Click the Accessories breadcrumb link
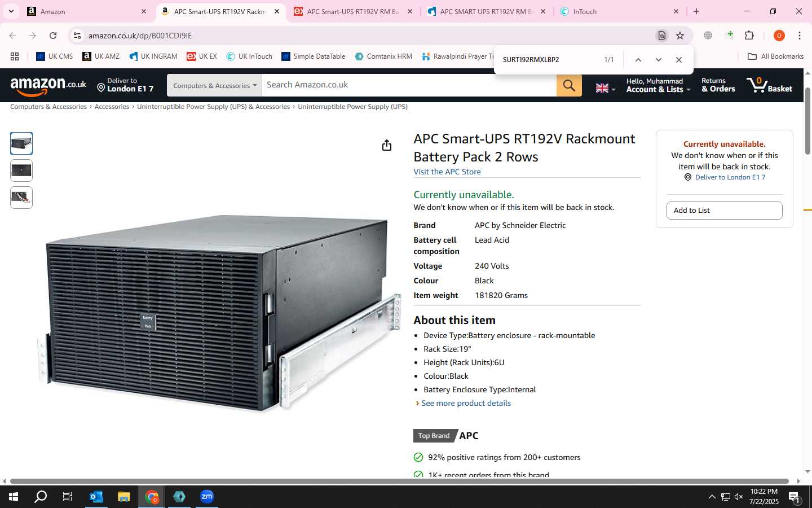Viewport: 812px width, 508px height. click(x=112, y=107)
